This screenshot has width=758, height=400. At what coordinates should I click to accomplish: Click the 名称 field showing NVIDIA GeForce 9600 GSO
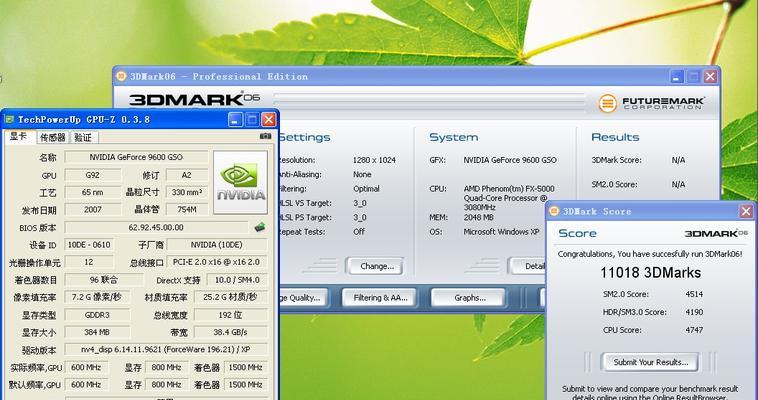click(136, 157)
